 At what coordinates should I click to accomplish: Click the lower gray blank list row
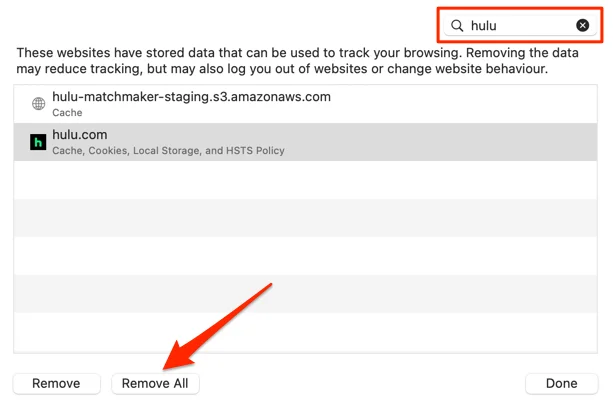[x=305, y=293]
